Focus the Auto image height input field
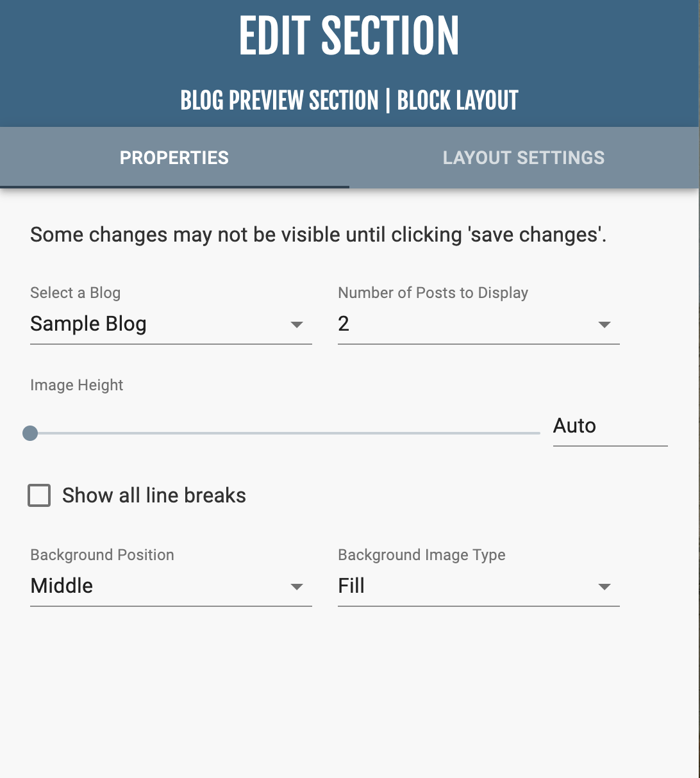The image size is (700, 778). click(609, 426)
